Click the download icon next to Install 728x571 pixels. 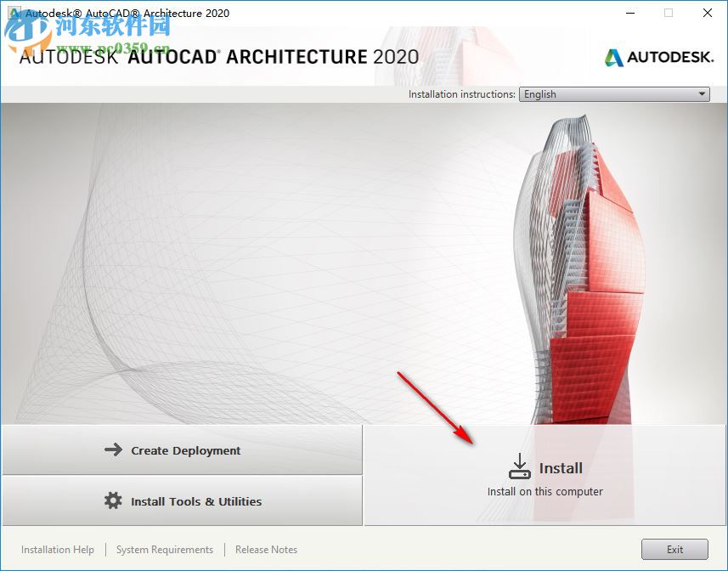519,466
